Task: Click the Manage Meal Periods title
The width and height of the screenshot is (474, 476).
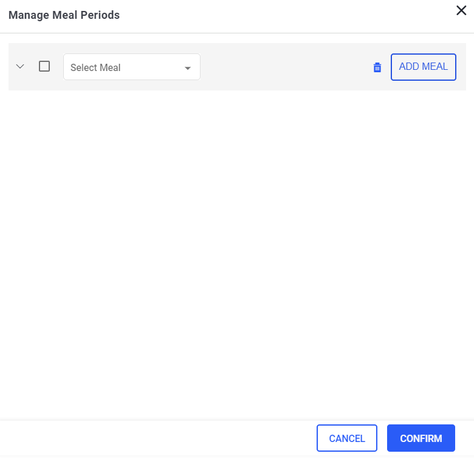Action: [x=64, y=15]
